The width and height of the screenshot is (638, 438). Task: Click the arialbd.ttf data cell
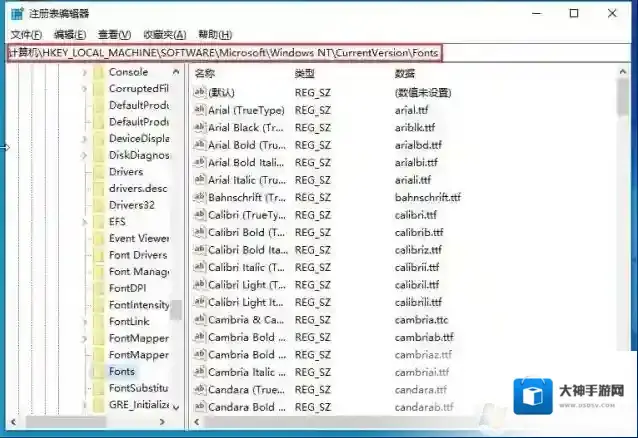click(418, 145)
